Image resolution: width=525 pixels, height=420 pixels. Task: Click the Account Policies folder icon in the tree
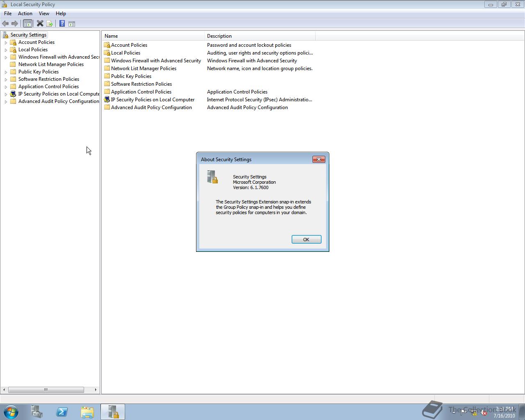[13, 42]
